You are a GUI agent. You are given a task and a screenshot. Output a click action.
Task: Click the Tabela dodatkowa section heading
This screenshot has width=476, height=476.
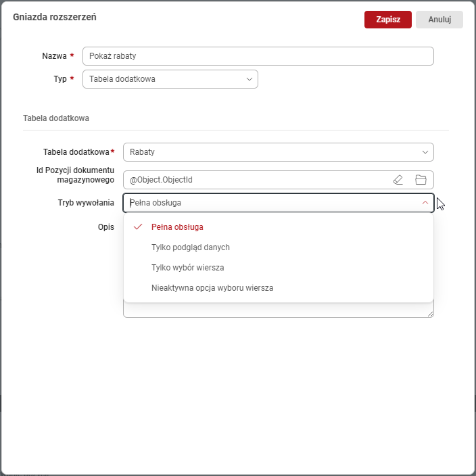[x=56, y=118]
